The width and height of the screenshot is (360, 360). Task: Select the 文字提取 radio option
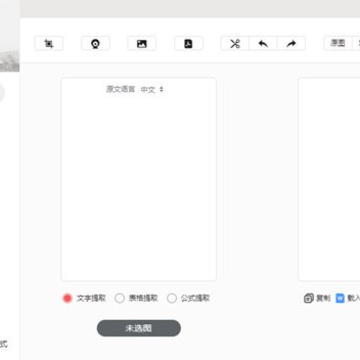coord(68,298)
